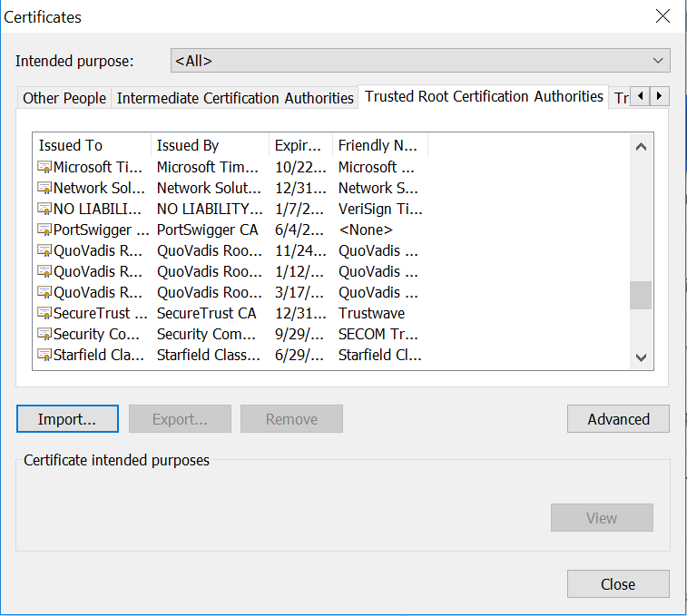The image size is (687, 616).
Task: Click the QuoVadis certificate icon expiring 11/24
Action: tap(44, 250)
